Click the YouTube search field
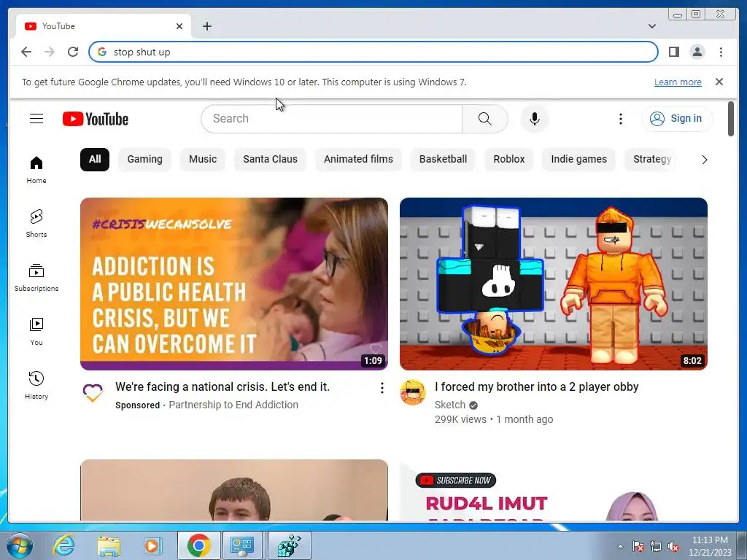This screenshot has height=560, width=747. (x=332, y=119)
